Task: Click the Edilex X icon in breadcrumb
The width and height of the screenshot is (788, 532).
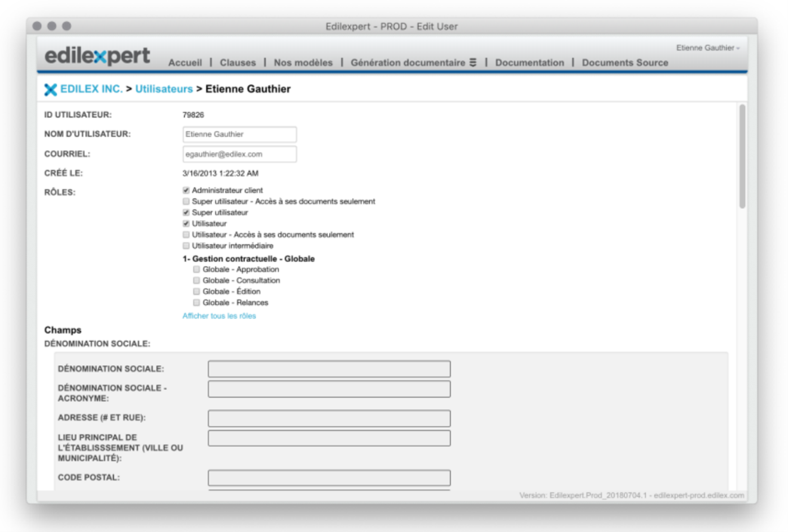Action: (51, 89)
